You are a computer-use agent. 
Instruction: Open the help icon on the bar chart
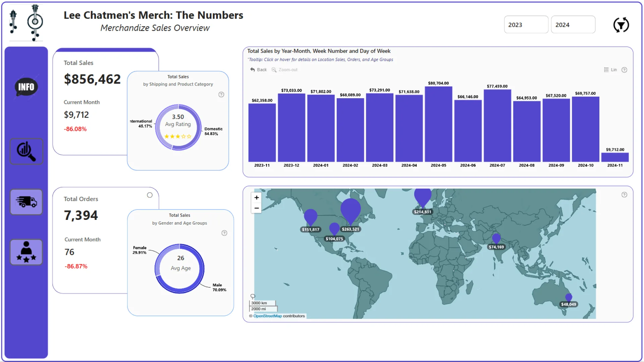[x=624, y=70]
